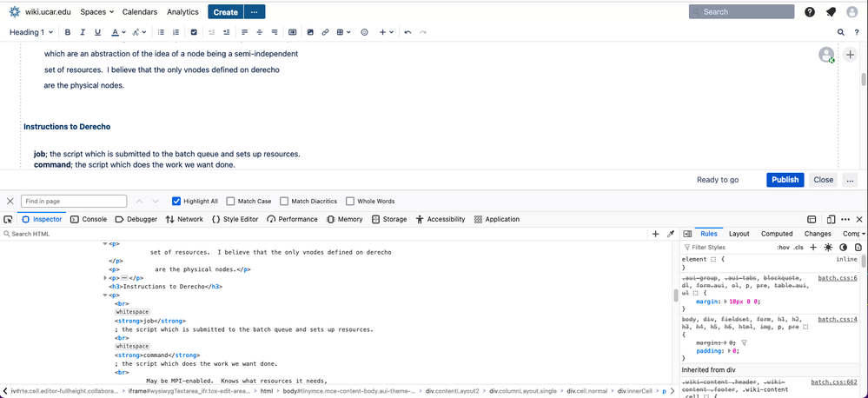Screen dimensions: 868x398
Task: Open the Spaces menu
Action: click(96, 11)
